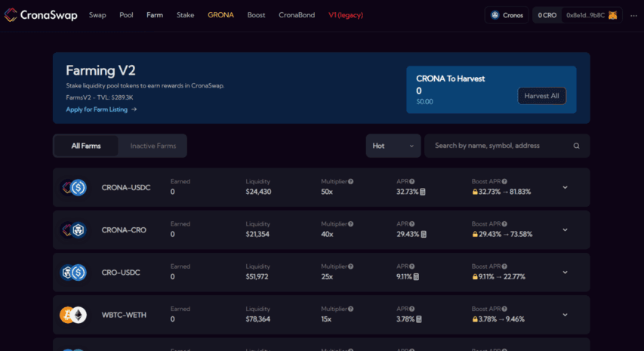The image size is (644, 351).
Task: Click lock icon beside 3.78% → 9.46%
Action: tap(475, 319)
